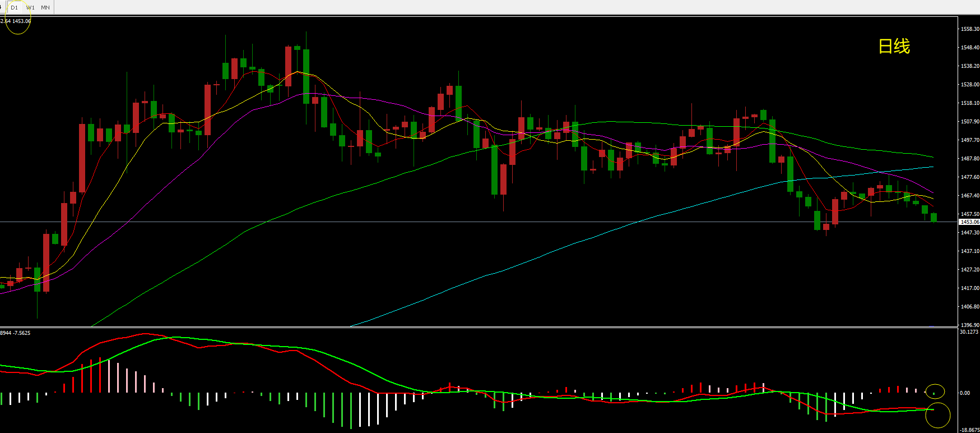The width and height of the screenshot is (980, 433).
Task: Click the 1548.40 price axis label
Action: (x=970, y=47)
